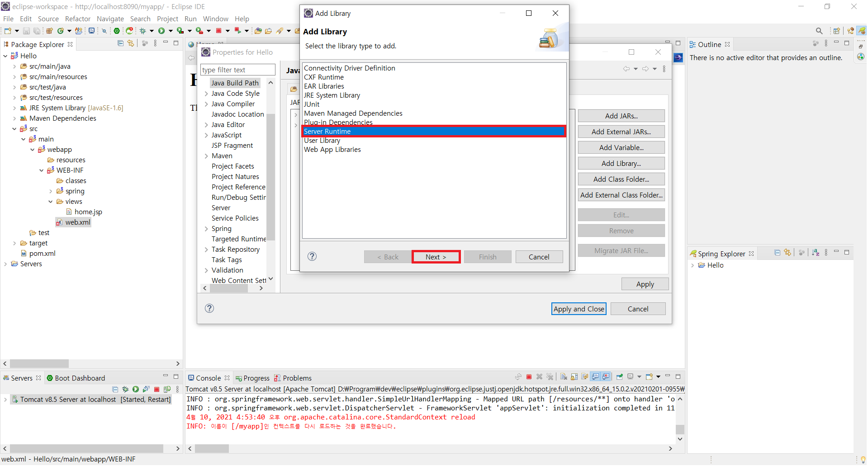Click Collapse All icon in Spring Explorer
This screenshot has width=868, height=466.
tap(777, 253)
